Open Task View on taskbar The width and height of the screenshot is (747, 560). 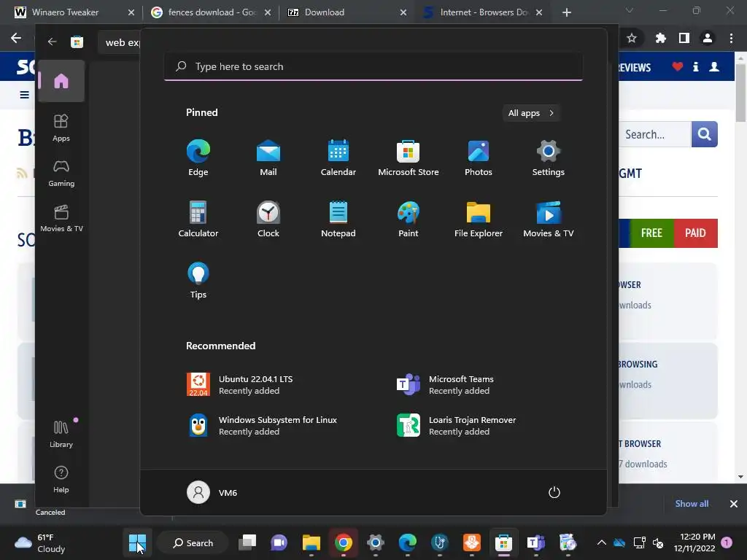247,542
